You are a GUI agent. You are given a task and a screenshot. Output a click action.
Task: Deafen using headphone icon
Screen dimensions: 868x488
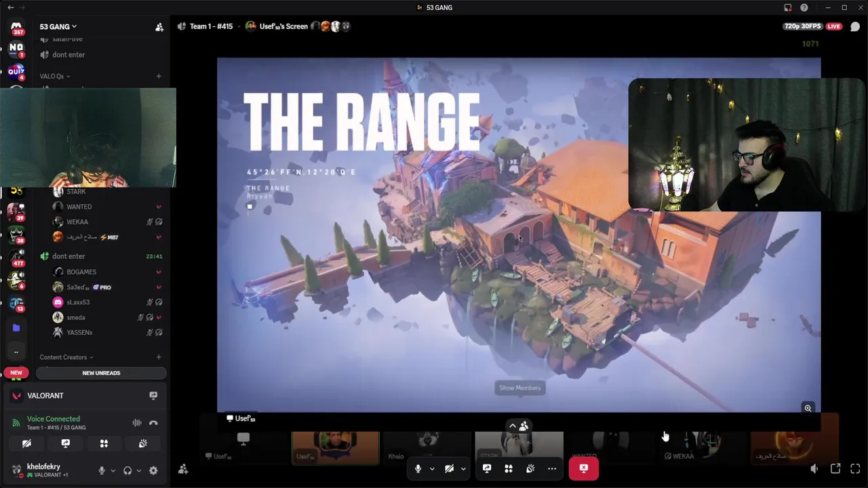click(127, 470)
